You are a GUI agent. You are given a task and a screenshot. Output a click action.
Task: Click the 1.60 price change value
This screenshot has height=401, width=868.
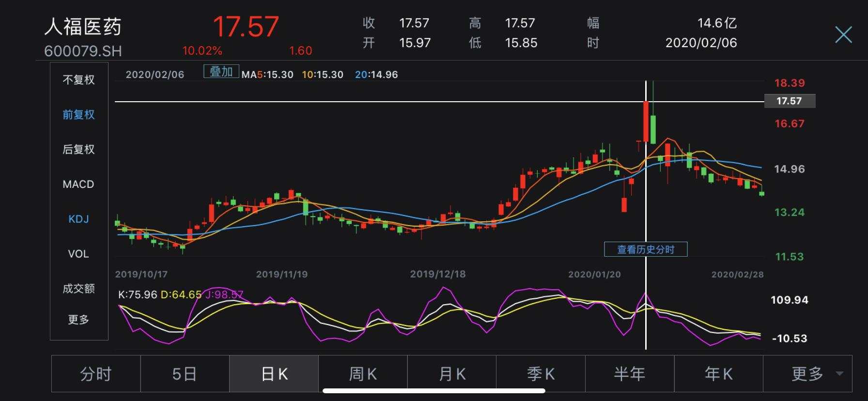pyautogui.click(x=300, y=50)
